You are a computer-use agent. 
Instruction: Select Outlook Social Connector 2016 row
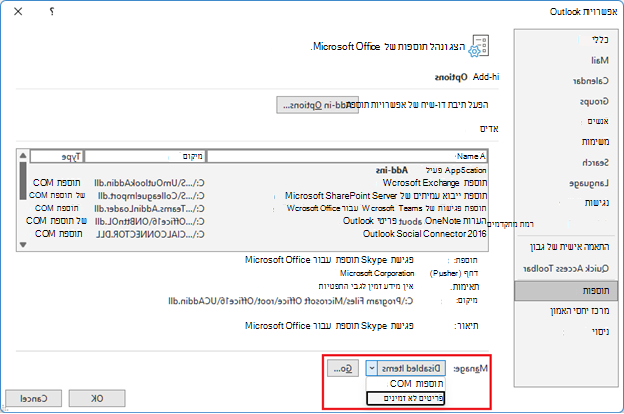tap(258, 234)
